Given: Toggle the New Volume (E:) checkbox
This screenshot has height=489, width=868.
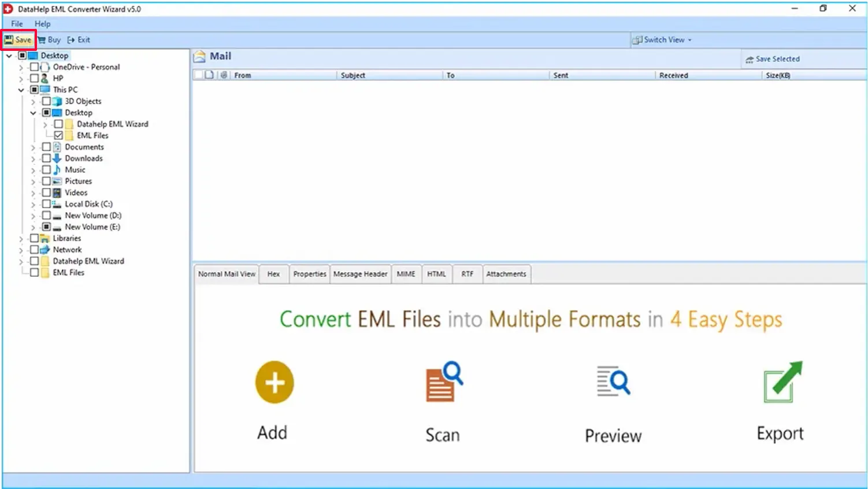Looking at the screenshot, I should (x=46, y=227).
